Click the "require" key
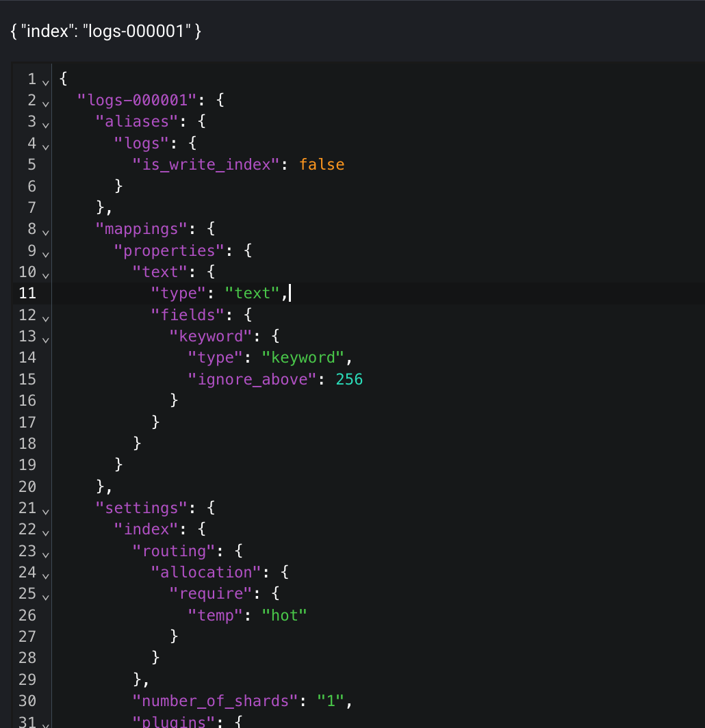 tap(211, 593)
